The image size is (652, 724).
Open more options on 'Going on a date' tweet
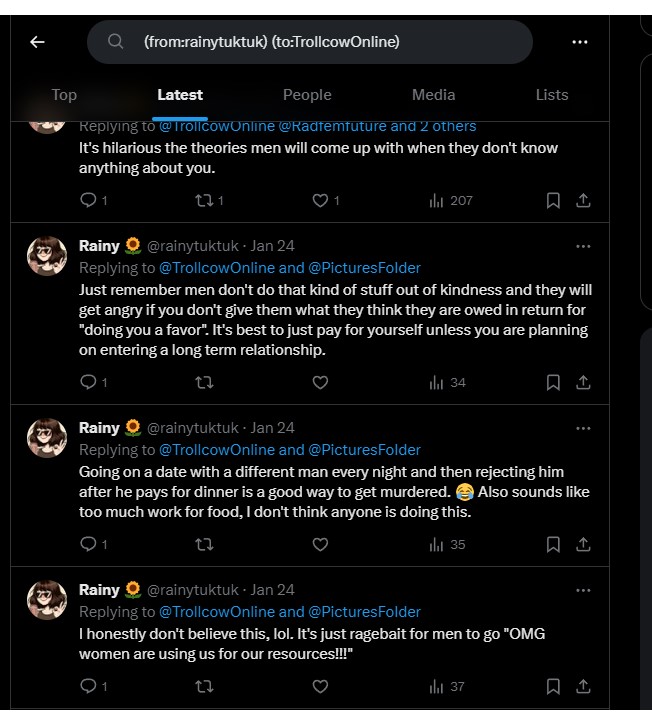click(x=583, y=428)
